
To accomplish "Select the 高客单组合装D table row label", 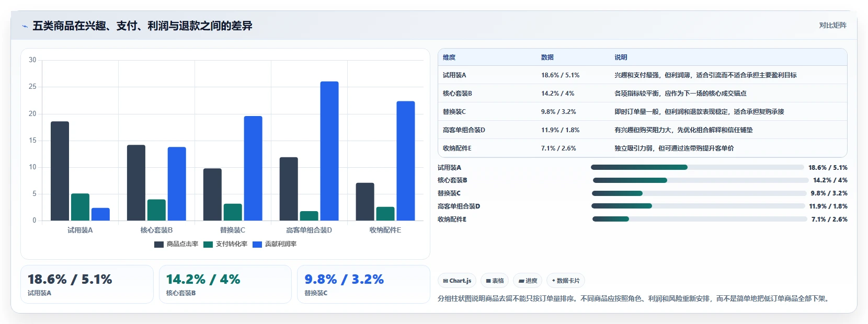I will point(464,130).
